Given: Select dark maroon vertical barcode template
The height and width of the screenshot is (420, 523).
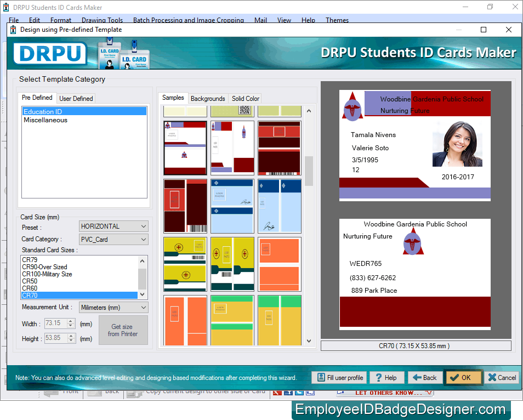Looking at the screenshot, I should click(x=185, y=206).
